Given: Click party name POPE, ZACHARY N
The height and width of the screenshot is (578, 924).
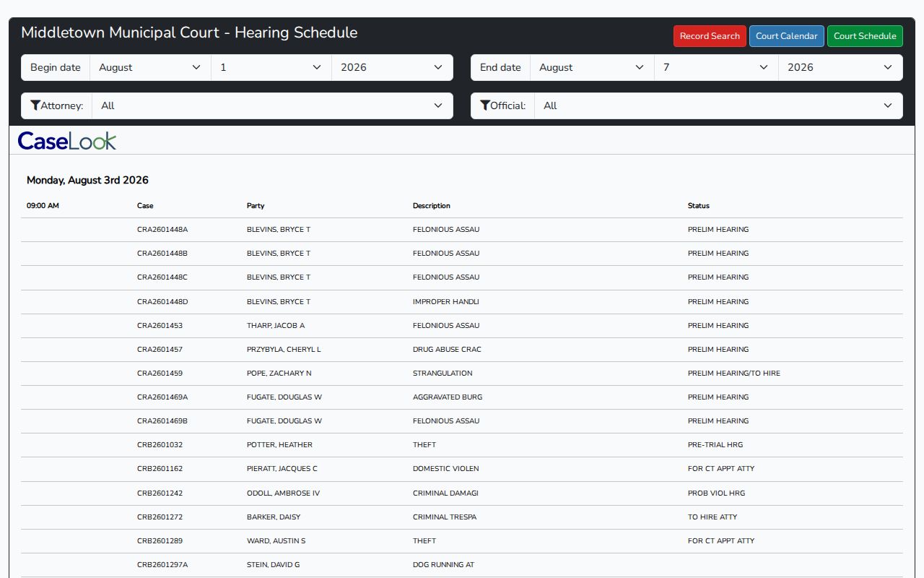Looking at the screenshot, I should coord(279,374).
